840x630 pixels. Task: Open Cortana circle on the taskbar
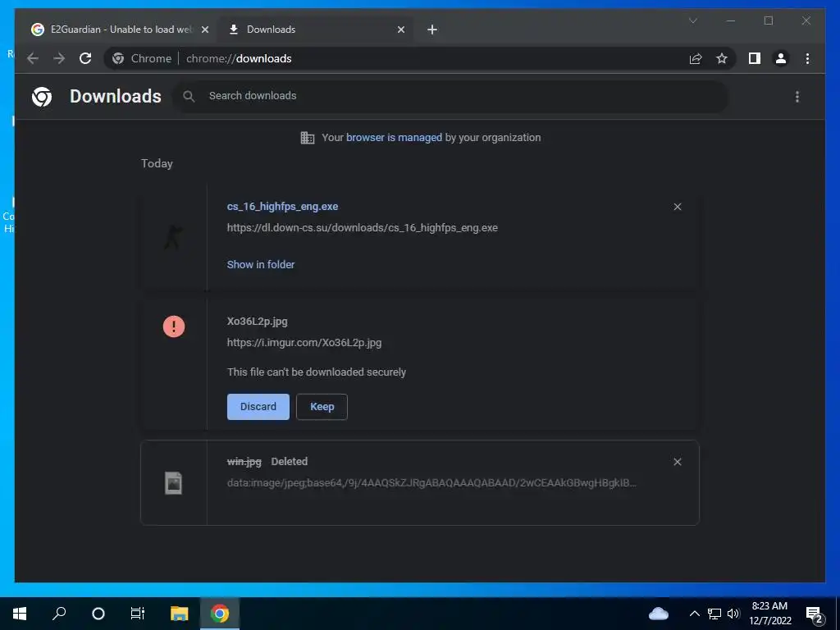coord(98,614)
